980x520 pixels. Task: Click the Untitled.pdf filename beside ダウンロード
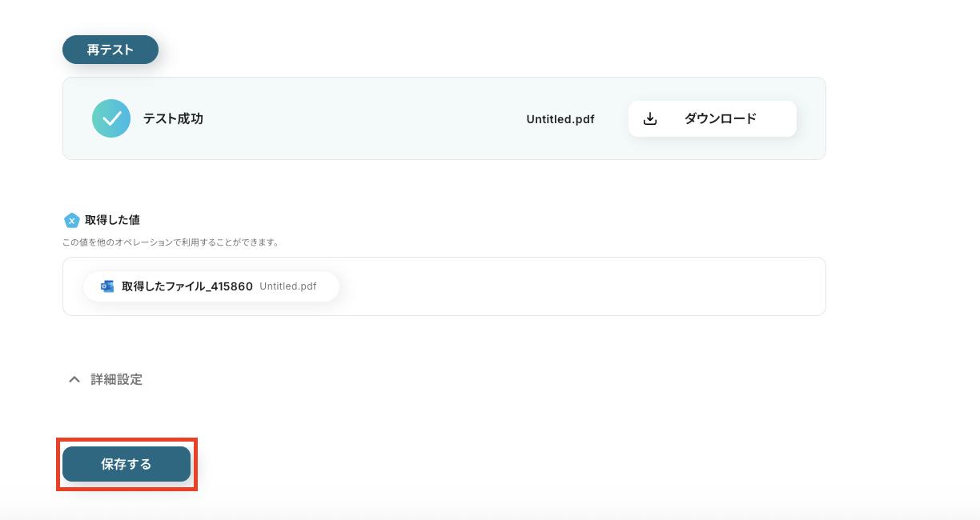coord(560,119)
